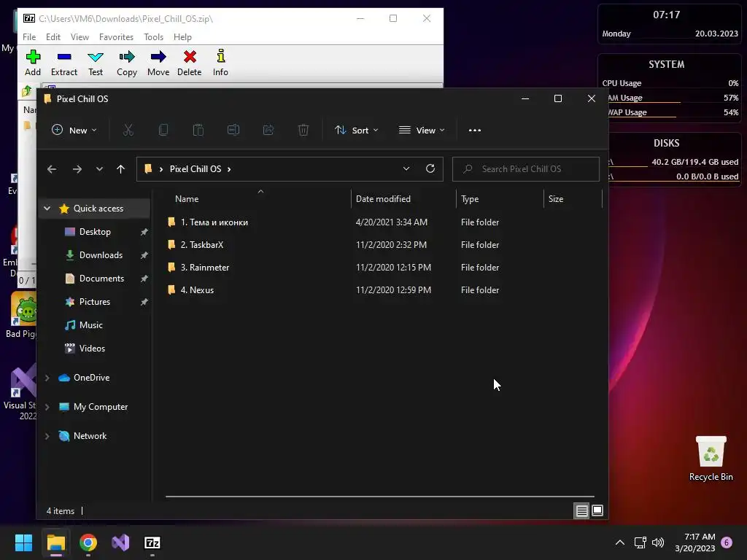Open Visual Studio from the taskbar

pos(120,542)
